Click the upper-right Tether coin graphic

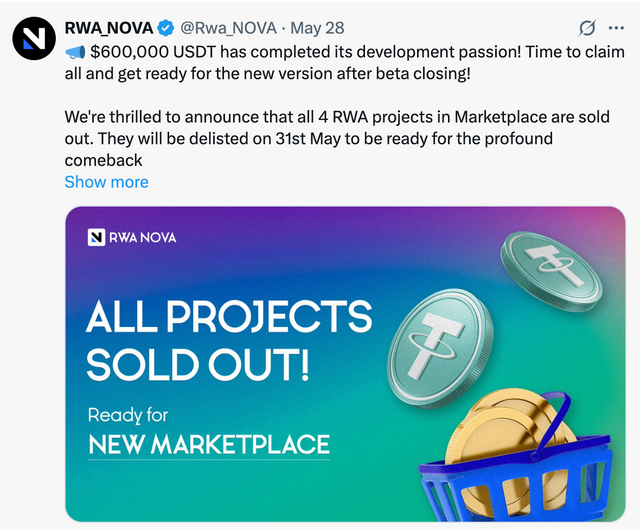point(551,271)
